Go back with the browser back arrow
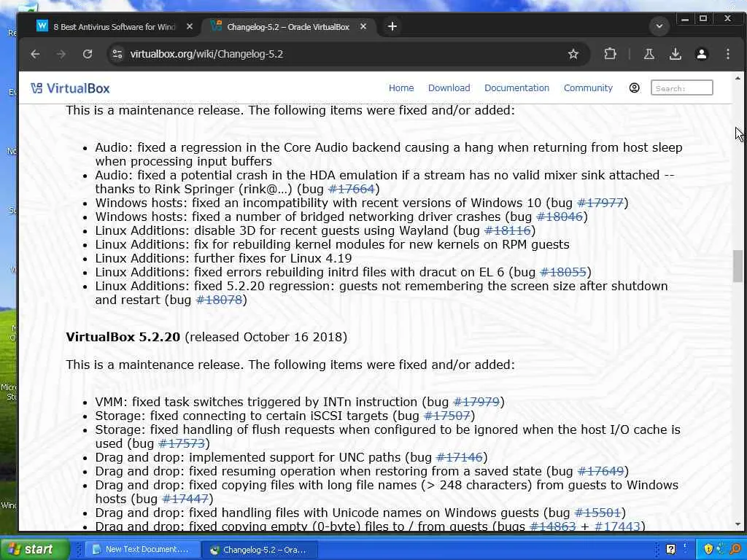 [x=35, y=54]
